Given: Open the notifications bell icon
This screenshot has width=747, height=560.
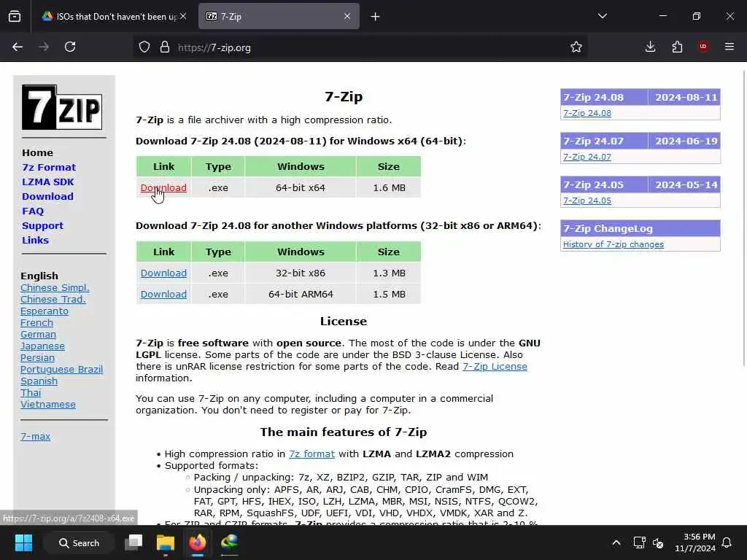Looking at the screenshot, I should [x=727, y=542].
